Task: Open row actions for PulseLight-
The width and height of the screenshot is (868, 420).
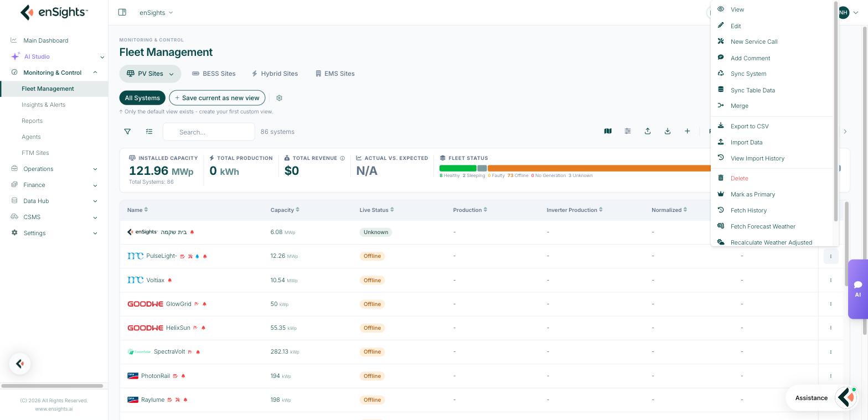Action: pos(831,256)
